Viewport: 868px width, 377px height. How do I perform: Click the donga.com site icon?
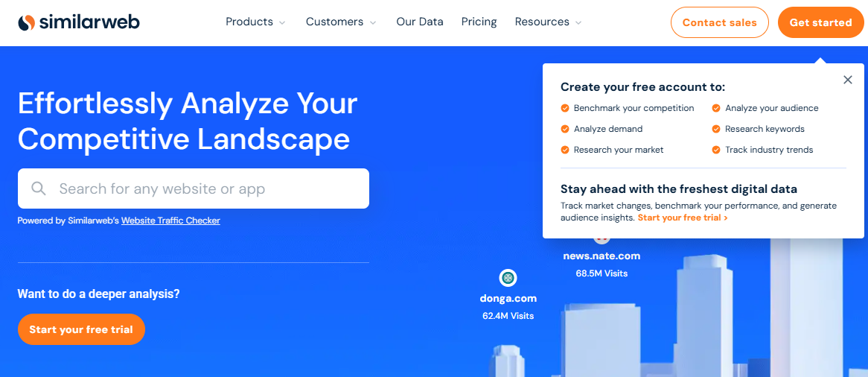coord(508,277)
